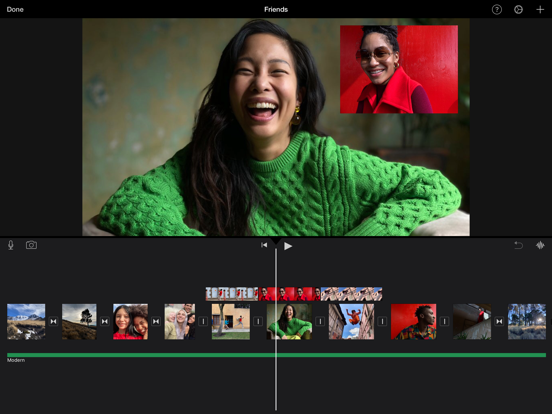
Task: Open project settings gear icon
Action: 518,10
